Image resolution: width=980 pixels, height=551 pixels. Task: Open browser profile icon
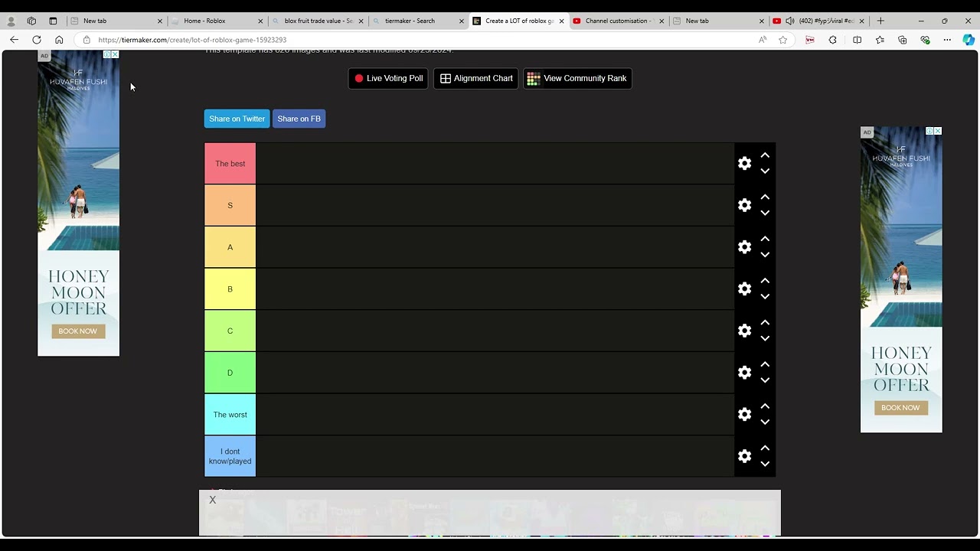11,21
